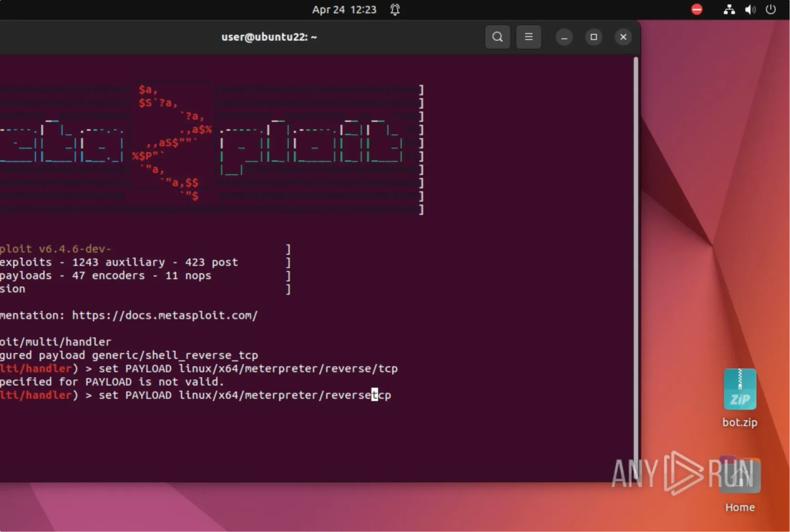Click the red status indicator icon
The height and width of the screenshot is (532, 790).
696,10
